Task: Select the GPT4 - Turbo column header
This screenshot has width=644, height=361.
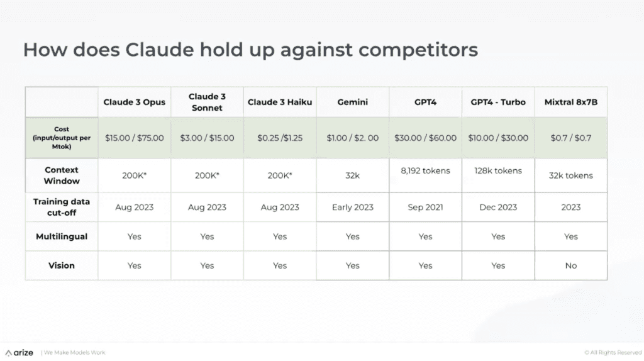Action: (498, 102)
